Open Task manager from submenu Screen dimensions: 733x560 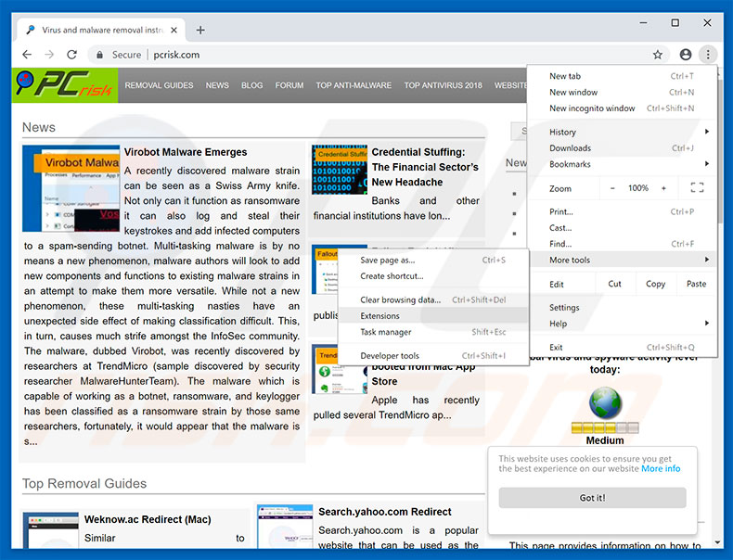[433, 332]
